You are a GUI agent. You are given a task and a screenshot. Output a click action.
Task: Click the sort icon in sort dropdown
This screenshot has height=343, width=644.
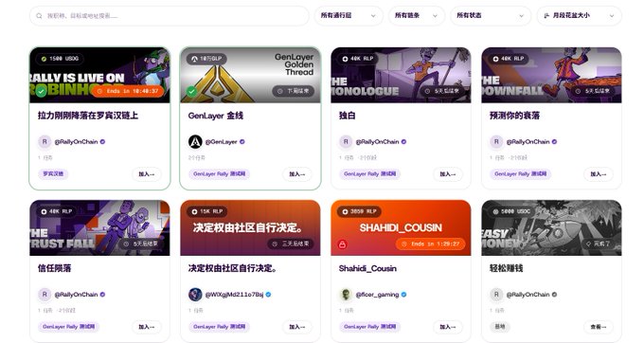coord(546,15)
